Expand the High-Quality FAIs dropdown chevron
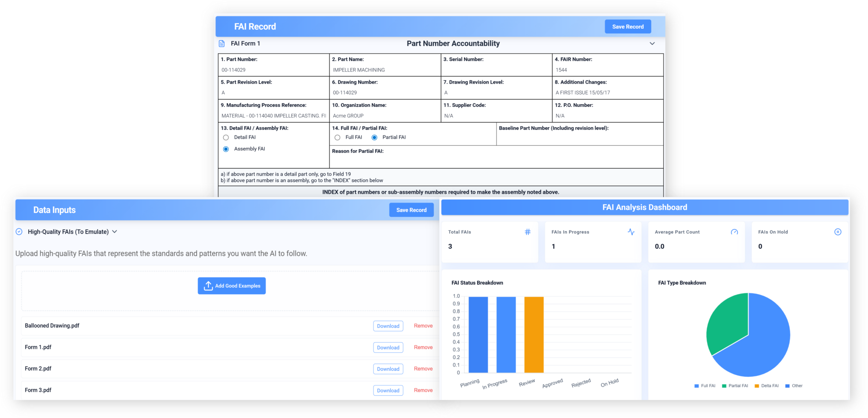 115,232
